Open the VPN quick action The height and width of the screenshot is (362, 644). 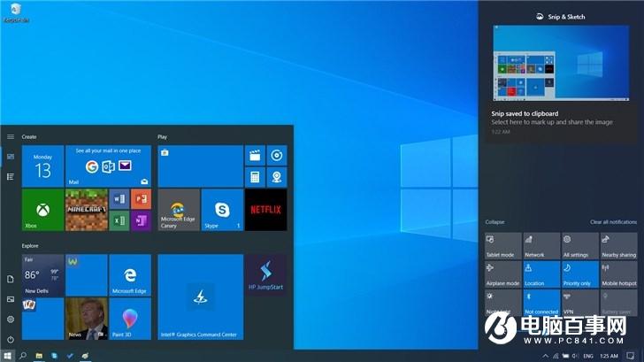[580, 303]
